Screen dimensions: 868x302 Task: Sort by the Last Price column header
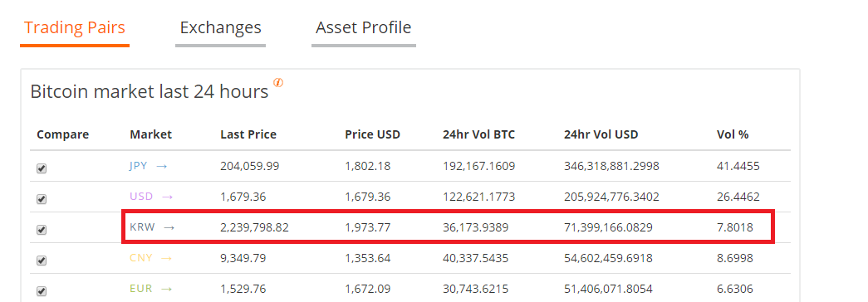click(x=248, y=134)
